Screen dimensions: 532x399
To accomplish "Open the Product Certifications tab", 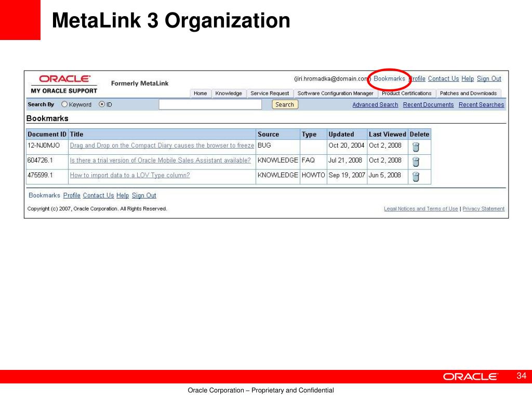I will point(406,94).
